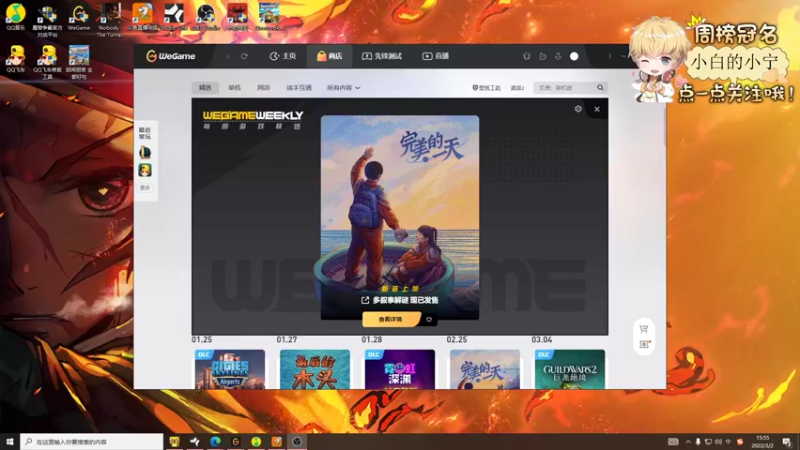Open the small 完美的一天 thumbnail dated 02.25
Screen dimensions: 800x450
point(485,369)
